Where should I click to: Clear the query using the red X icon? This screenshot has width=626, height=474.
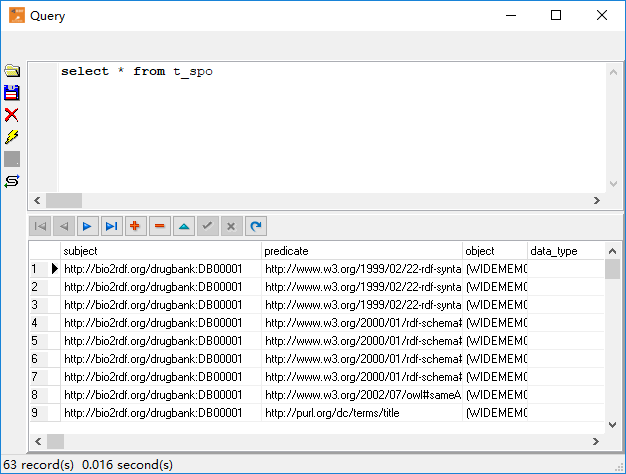point(12,115)
